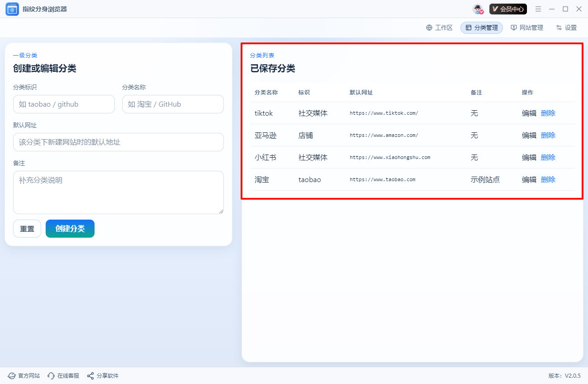Minimize the browser window
588x384 pixels.
[552, 9]
